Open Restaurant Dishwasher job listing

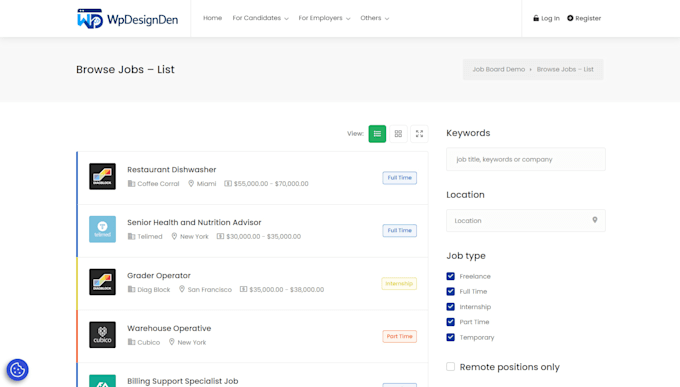(171, 170)
